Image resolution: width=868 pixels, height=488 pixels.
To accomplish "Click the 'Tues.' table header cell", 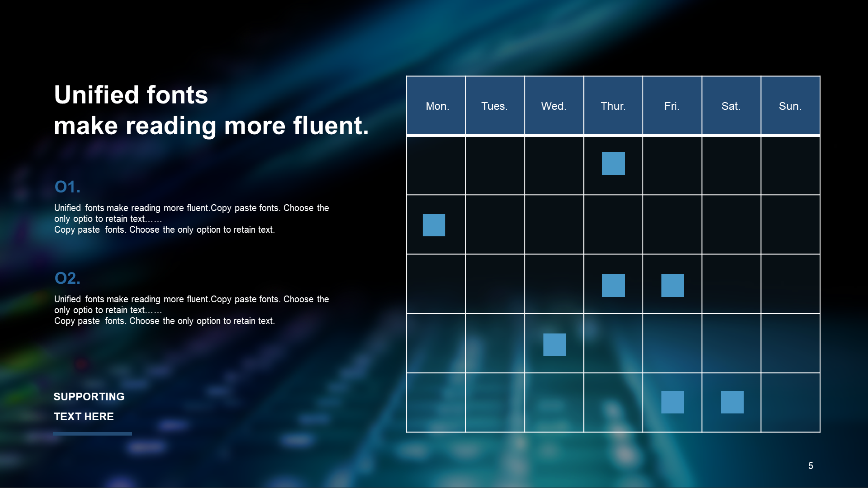I will tap(495, 106).
